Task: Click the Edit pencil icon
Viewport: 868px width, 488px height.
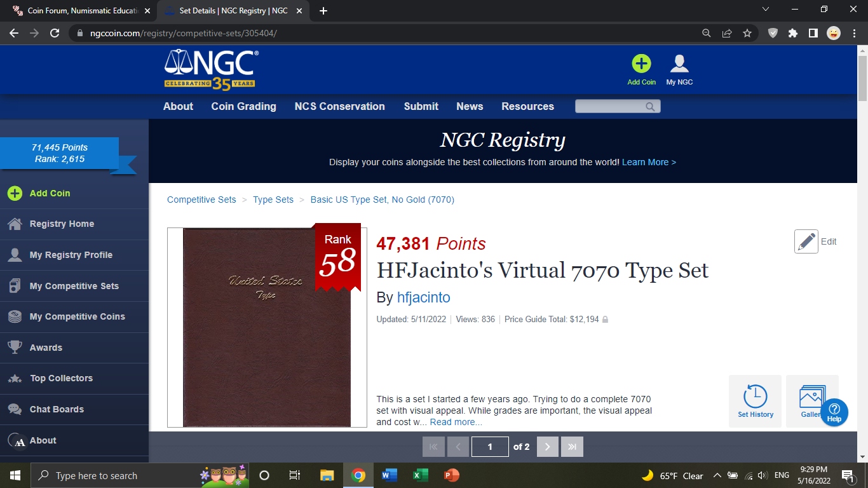Action: pyautogui.click(x=806, y=241)
